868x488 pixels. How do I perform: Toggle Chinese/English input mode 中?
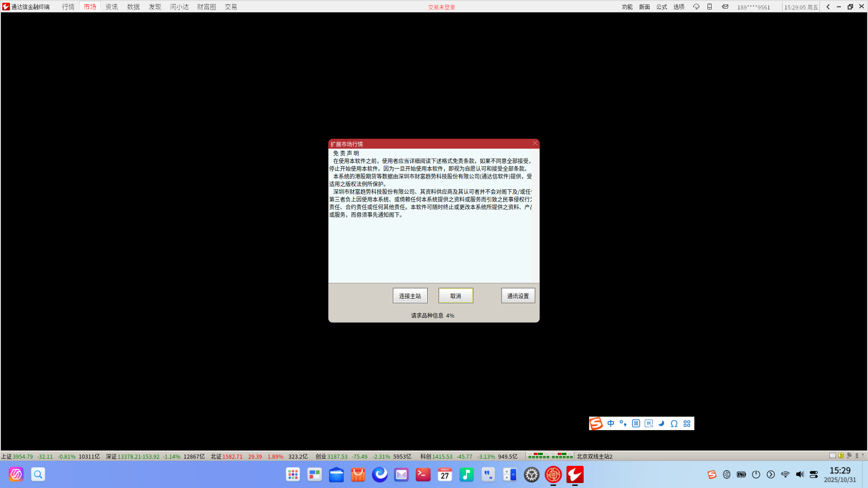(611, 423)
